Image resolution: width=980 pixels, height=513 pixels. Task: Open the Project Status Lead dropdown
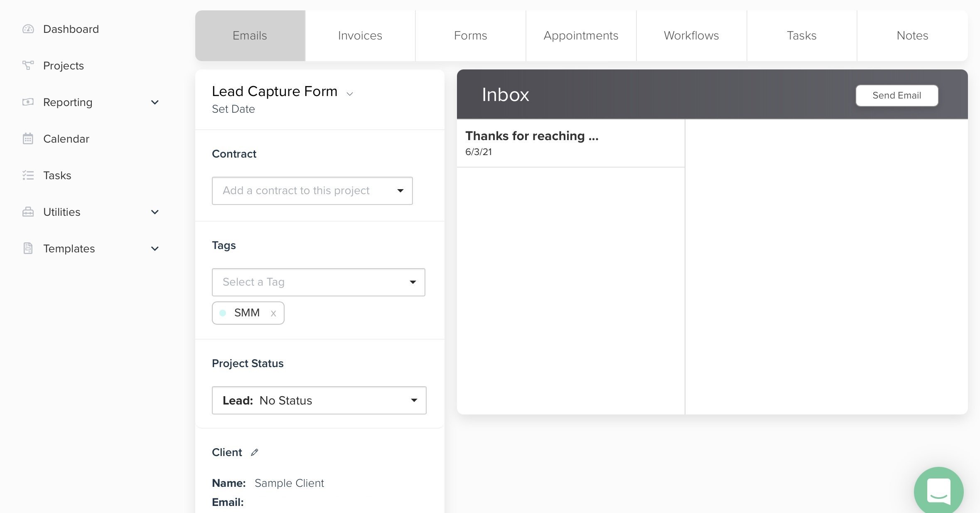point(319,400)
